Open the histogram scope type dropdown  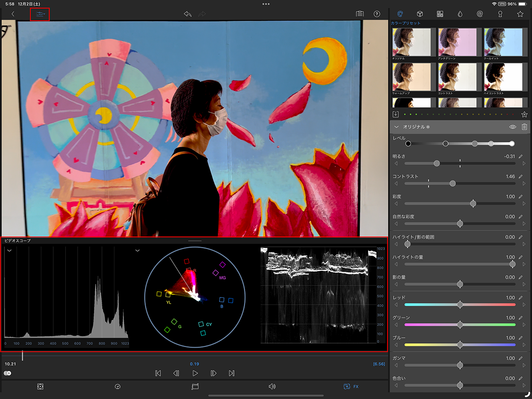coord(9,250)
